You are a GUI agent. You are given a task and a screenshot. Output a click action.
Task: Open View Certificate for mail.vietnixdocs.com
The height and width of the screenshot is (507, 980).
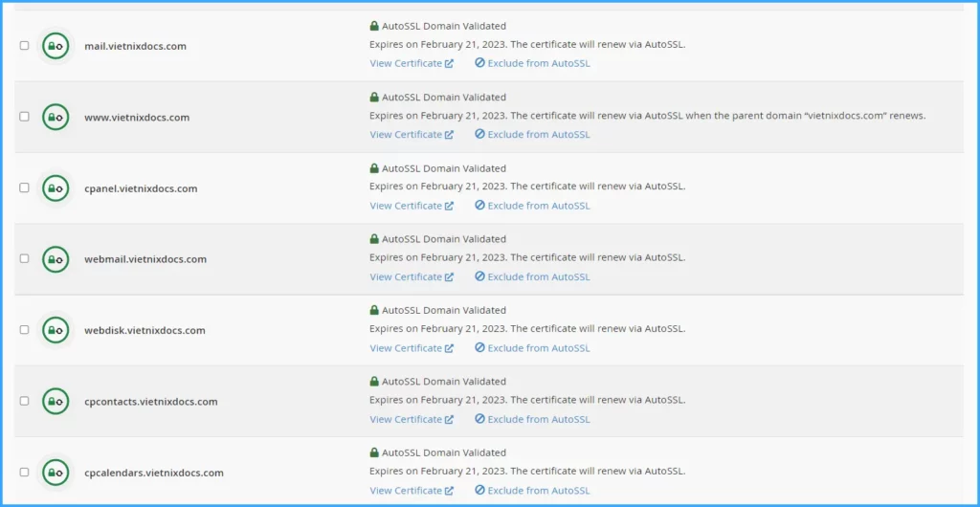coord(411,64)
